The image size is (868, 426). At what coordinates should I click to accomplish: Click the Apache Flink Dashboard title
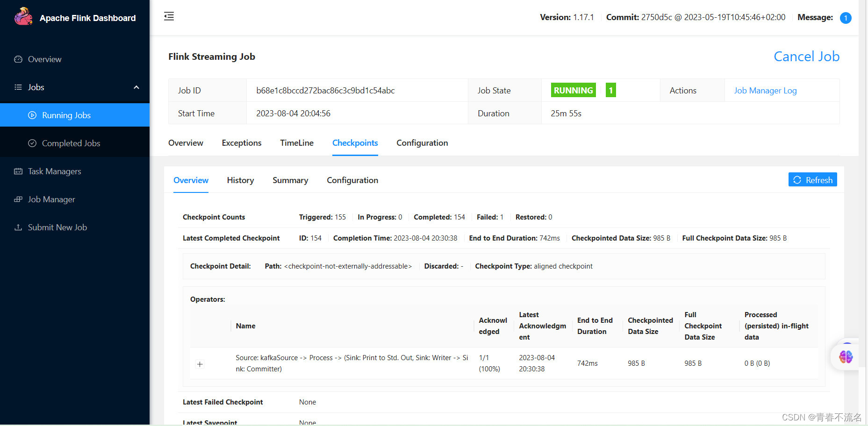click(x=87, y=18)
